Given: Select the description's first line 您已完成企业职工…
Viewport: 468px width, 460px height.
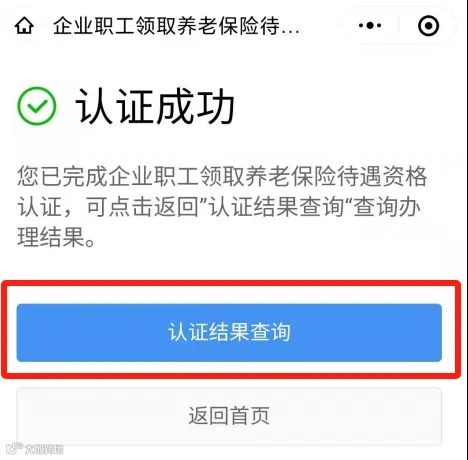Looking at the screenshot, I should click(x=222, y=176).
